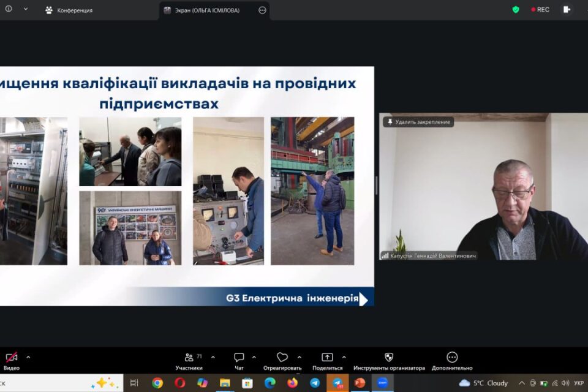Open Microsoft Store from the taskbar
Viewport: 588px width, 392px height.
click(x=247, y=383)
